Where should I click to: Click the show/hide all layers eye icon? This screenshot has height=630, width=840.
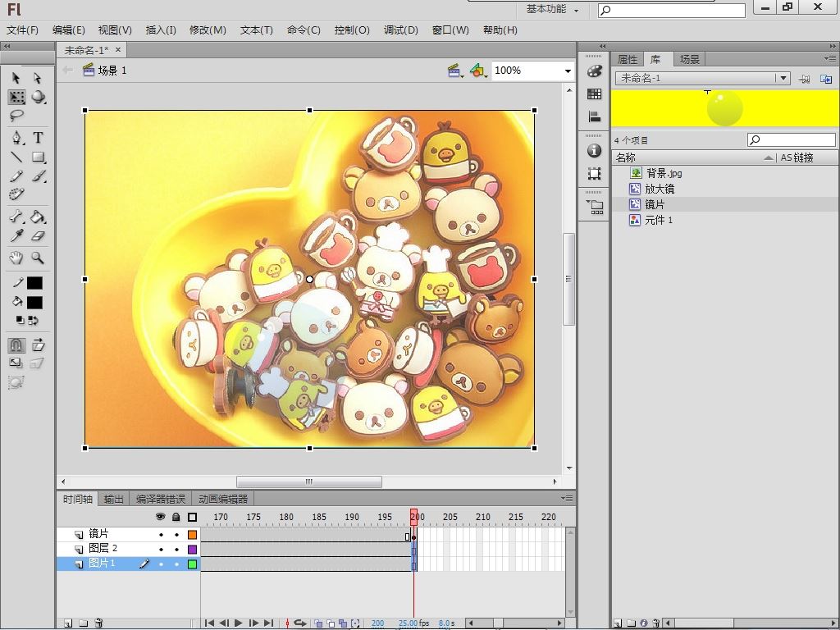coord(160,517)
